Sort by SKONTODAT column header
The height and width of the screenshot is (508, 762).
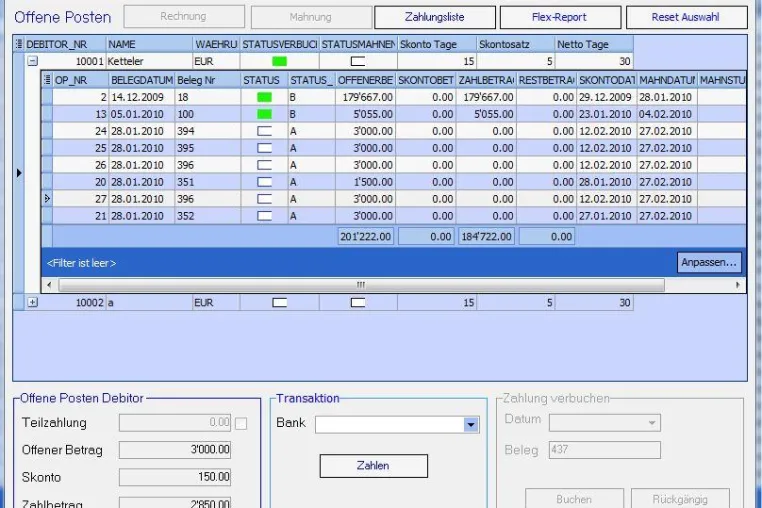(606, 80)
